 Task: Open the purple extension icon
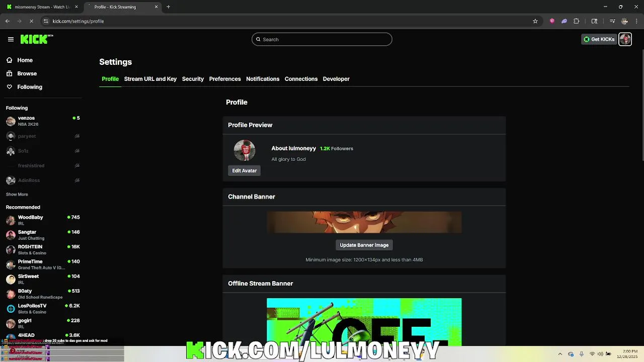[564, 21]
